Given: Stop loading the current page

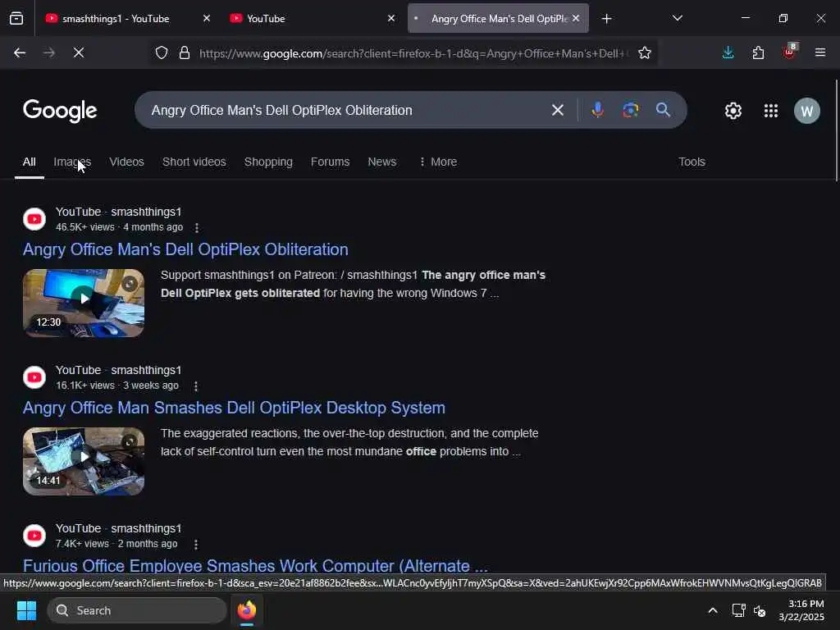Looking at the screenshot, I should (x=79, y=52).
